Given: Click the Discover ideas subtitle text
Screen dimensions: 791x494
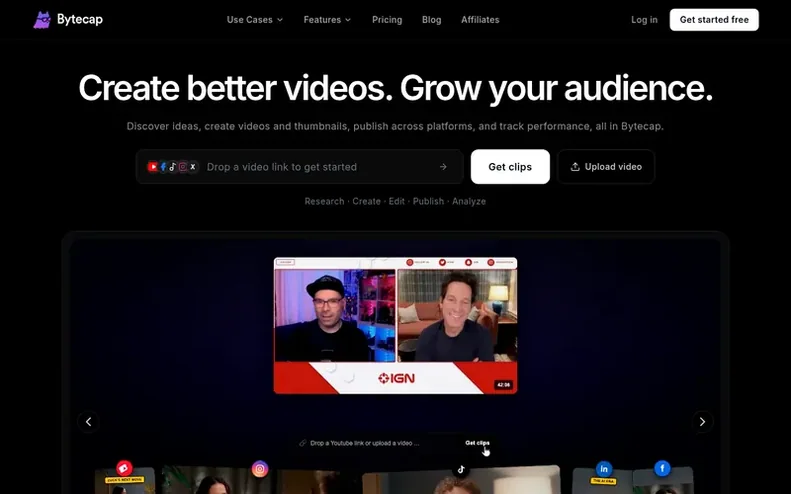Looking at the screenshot, I should 395,126.
